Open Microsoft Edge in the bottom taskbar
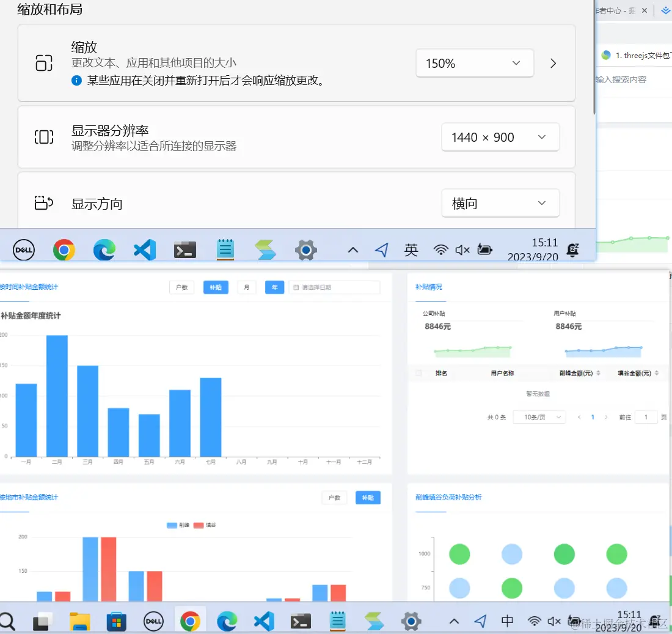 pyautogui.click(x=227, y=621)
